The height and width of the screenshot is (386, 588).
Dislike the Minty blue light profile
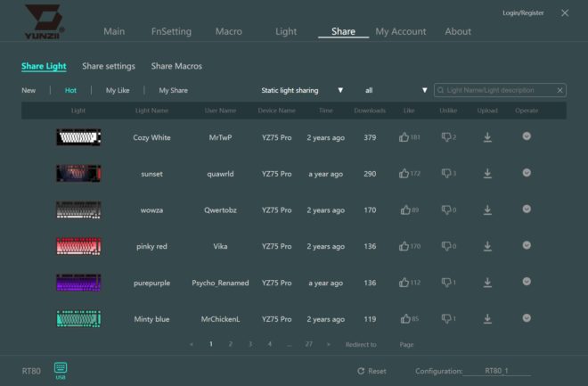446,319
